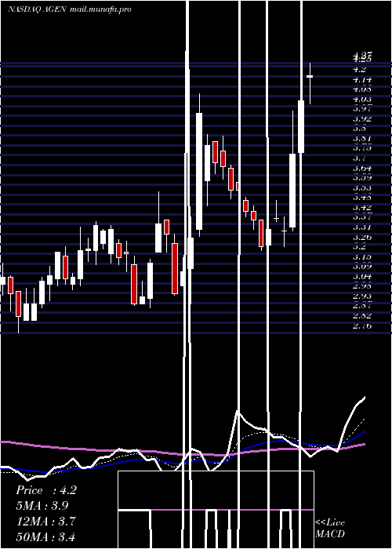
Task: Click the 3.42 price axis label
Action: click(362, 208)
